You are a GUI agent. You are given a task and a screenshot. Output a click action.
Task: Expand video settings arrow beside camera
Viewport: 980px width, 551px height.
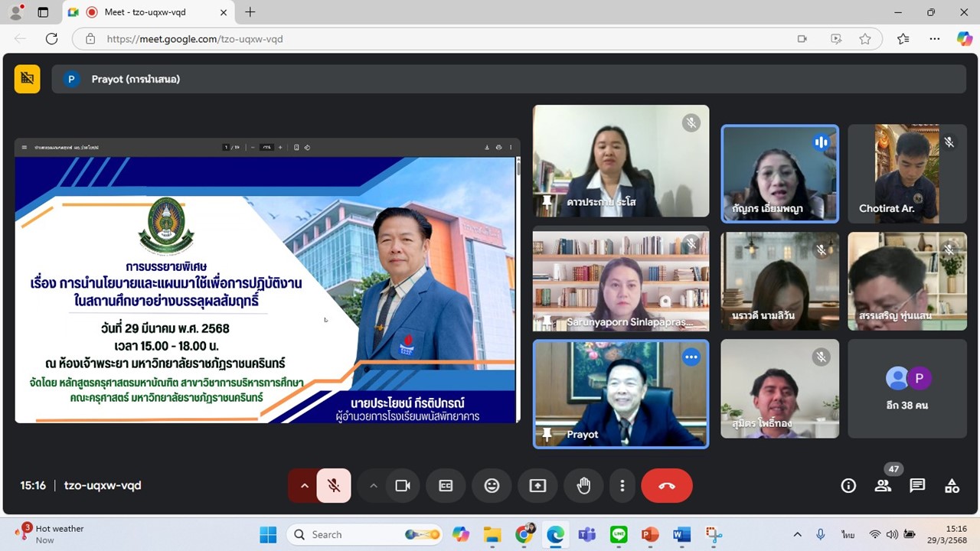tap(374, 485)
